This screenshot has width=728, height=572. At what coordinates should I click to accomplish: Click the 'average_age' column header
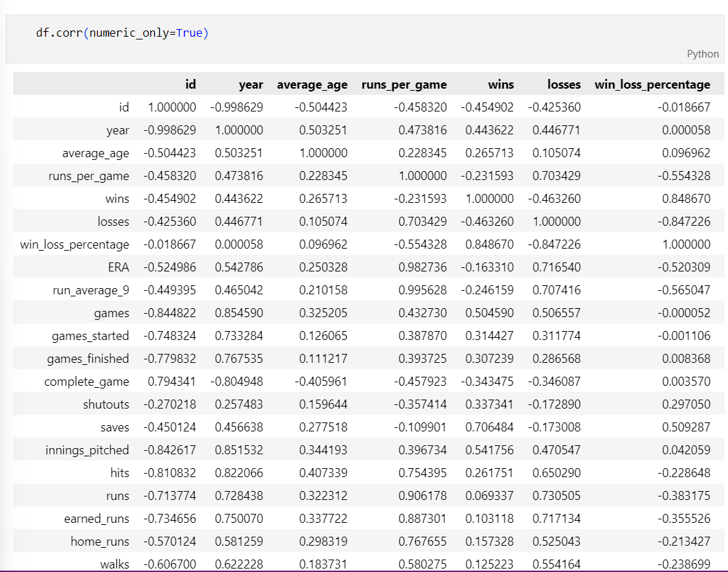(x=312, y=85)
